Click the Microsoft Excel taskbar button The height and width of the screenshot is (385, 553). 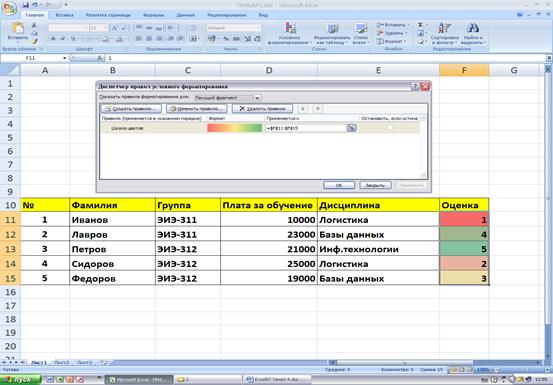pyautogui.click(x=139, y=380)
